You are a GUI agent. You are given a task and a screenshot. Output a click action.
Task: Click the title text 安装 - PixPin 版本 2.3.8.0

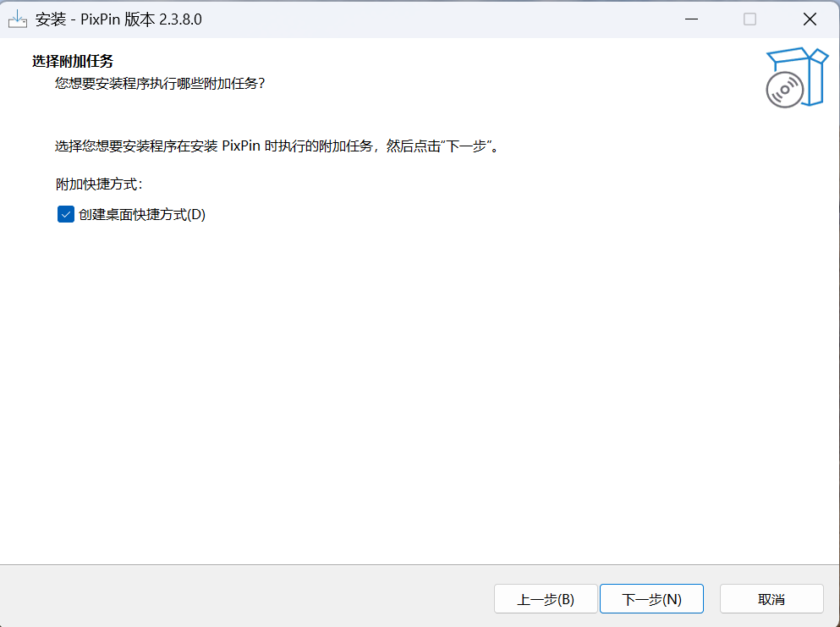point(118,19)
